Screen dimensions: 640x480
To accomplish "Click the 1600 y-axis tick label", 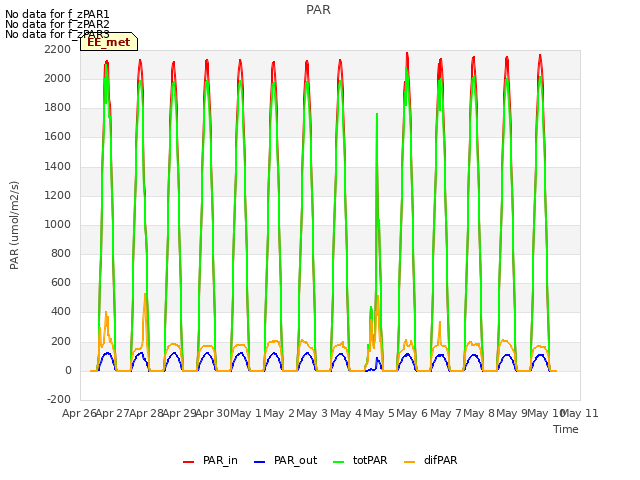I will click(58, 136).
